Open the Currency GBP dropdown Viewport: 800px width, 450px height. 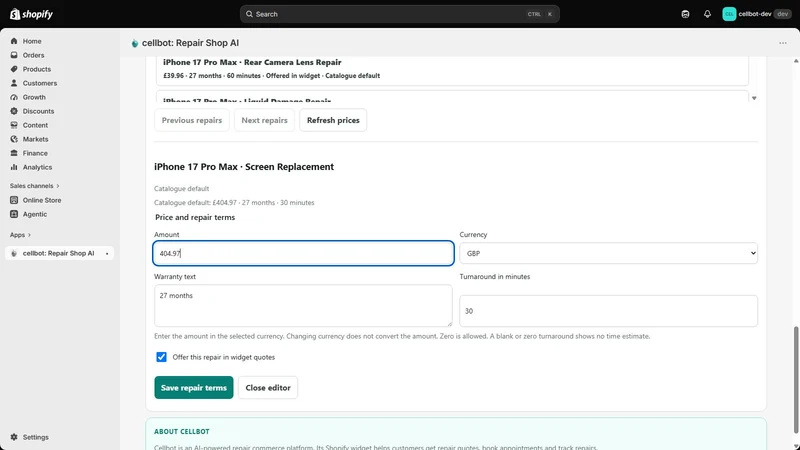(x=608, y=253)
